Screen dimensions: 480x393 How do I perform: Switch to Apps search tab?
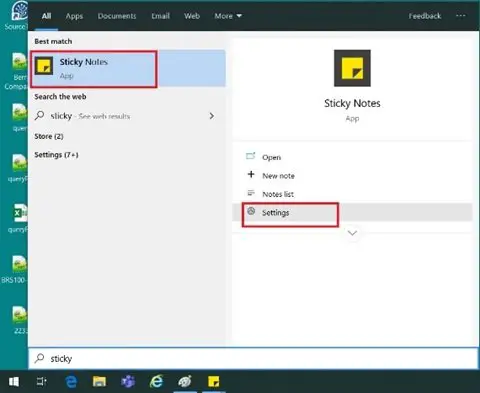[x=74, y=16]
